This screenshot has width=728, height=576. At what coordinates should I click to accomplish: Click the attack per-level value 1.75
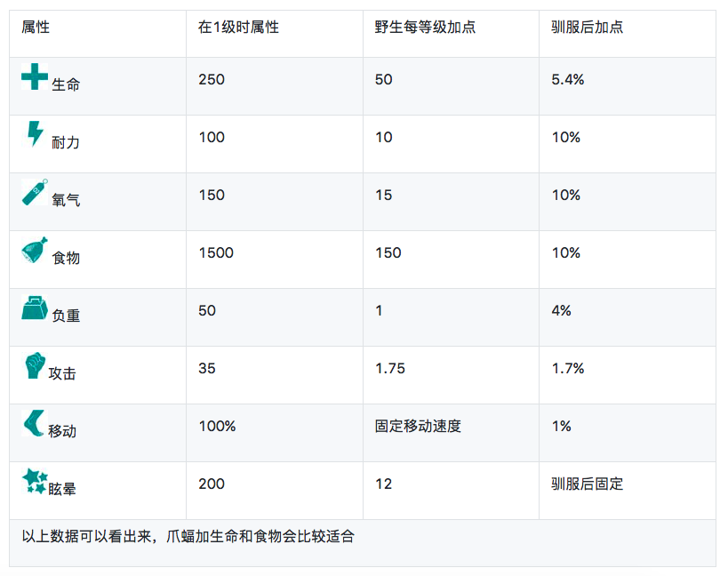(390, 369)
